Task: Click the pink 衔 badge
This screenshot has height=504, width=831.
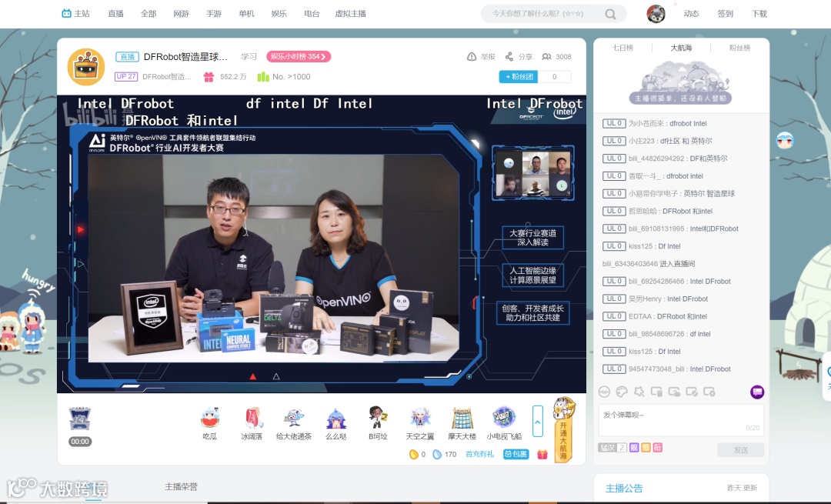Action: pos(658,448)
